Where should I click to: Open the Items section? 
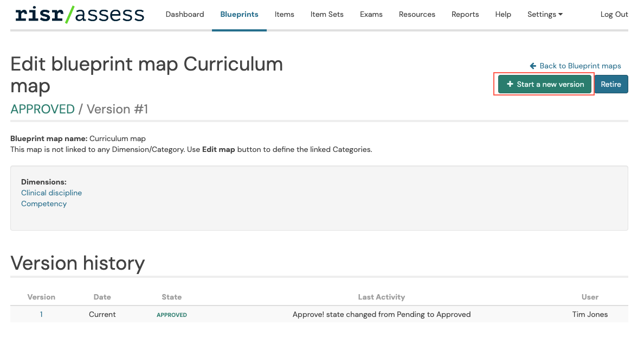click(284, 14)
